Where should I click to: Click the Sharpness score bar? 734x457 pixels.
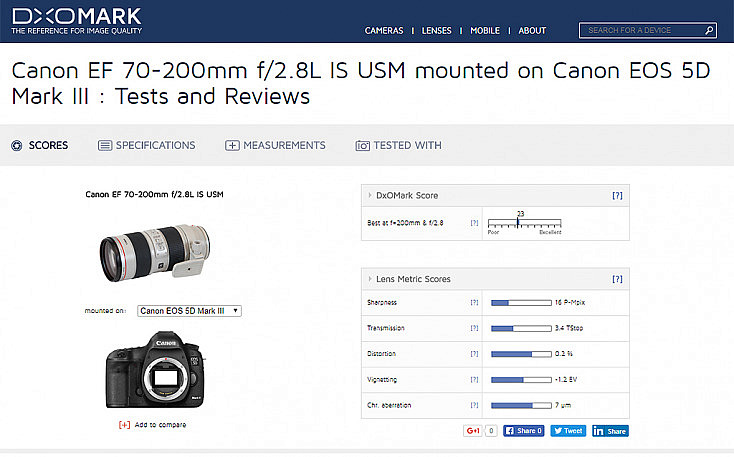tap(521, 303)
